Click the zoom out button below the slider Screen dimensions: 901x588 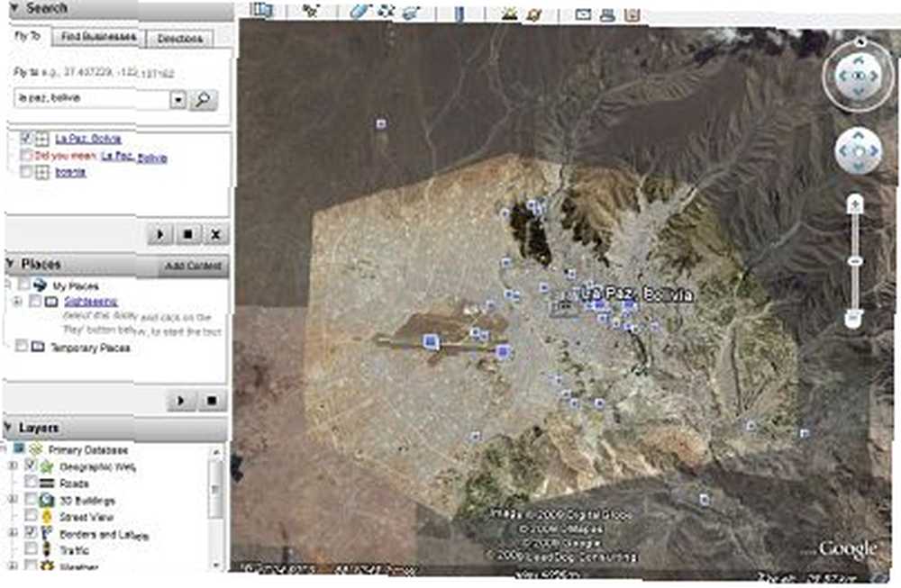(x=854, y=318)
